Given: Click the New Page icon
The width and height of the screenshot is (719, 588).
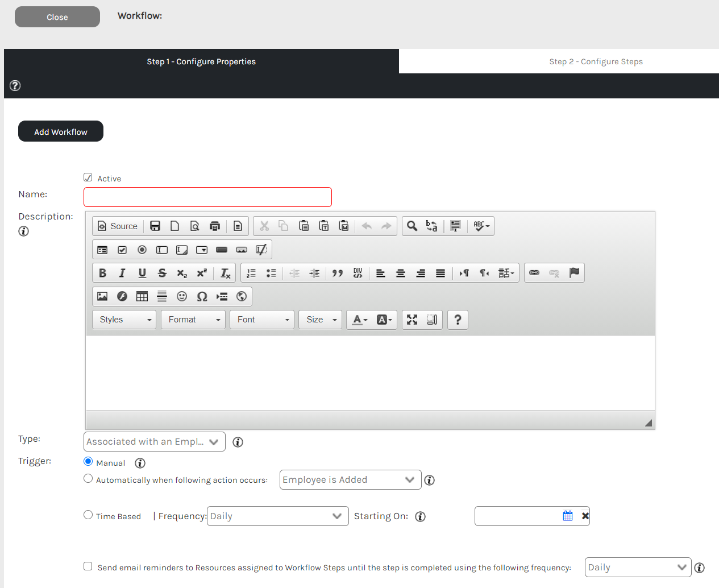Looking at the screenshot, I should click(175, 226).
